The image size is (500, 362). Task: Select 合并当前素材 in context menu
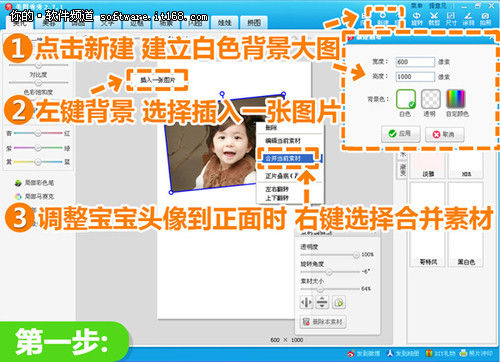[x=289, y=158]
